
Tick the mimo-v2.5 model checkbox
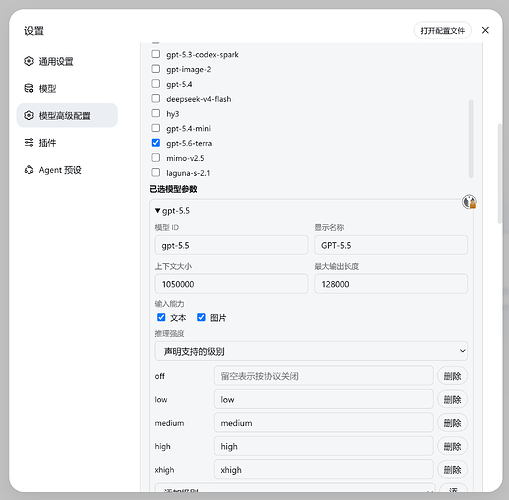[x=156, y=158]
